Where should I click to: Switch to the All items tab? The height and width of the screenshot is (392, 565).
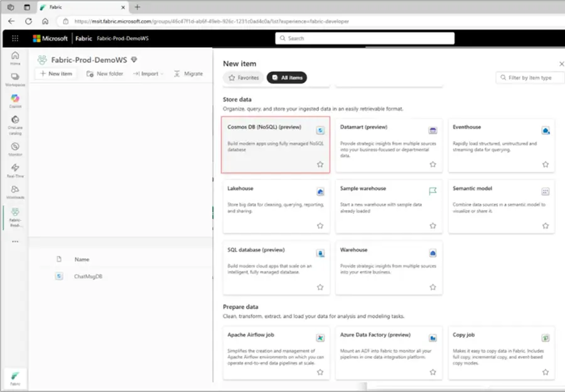click(x=287, y=77)
